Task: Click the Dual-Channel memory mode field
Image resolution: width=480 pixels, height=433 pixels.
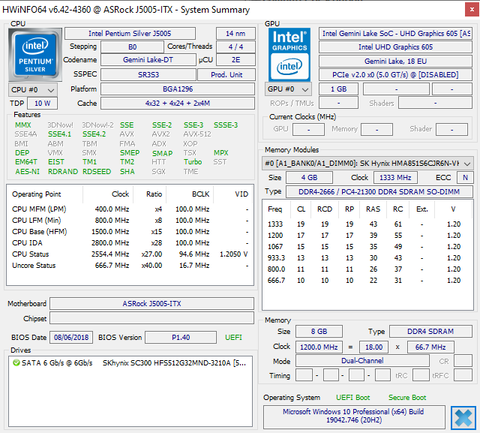Action: (362, 361)
